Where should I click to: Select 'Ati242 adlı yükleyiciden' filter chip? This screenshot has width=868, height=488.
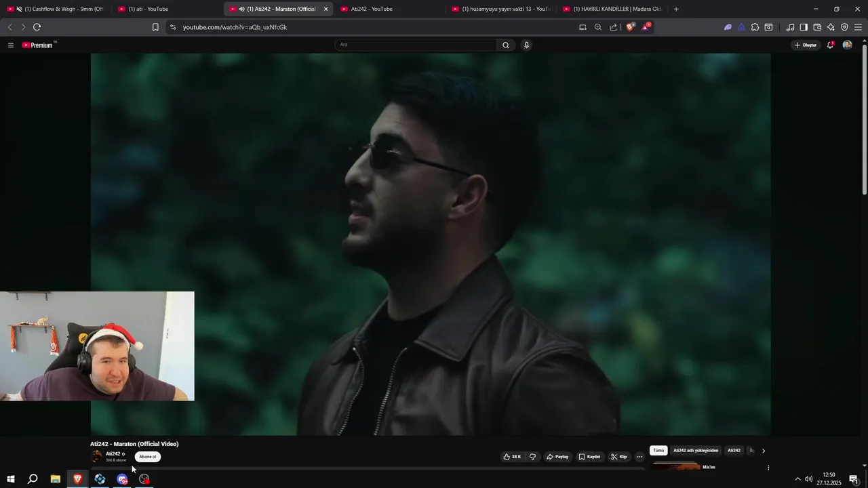(x=696, y=451)
